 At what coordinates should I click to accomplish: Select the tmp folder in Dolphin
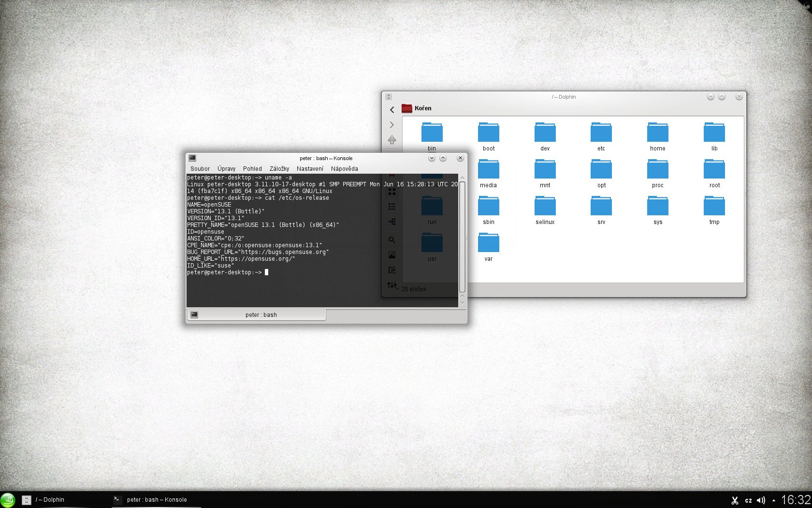pos(714,210)
